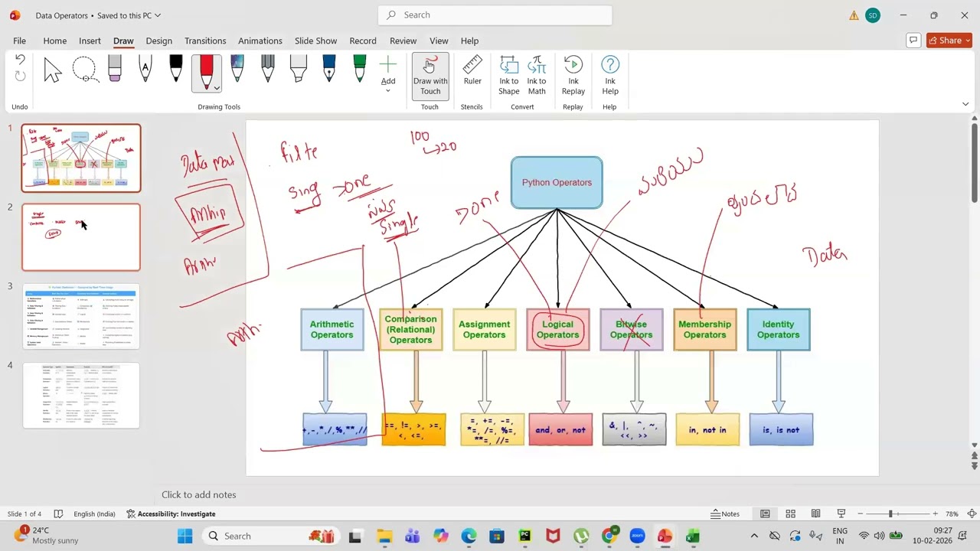Select slide 3 thumbnail
The height and width of the screenshot is (551, 980).
[x=81, y=317]
